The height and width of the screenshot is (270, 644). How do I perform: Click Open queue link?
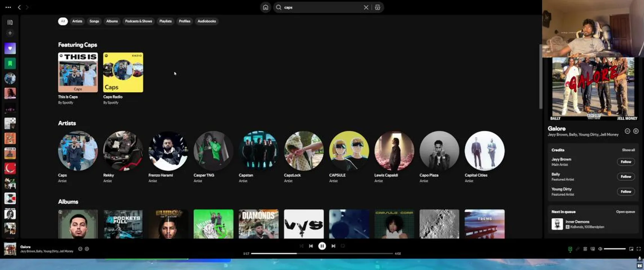coord(625,212)
